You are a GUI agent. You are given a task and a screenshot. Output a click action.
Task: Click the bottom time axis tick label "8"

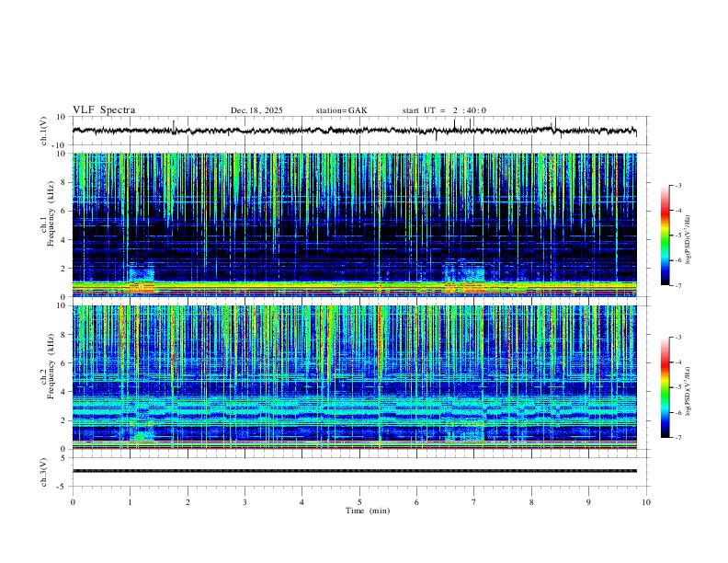click(531, 502)
